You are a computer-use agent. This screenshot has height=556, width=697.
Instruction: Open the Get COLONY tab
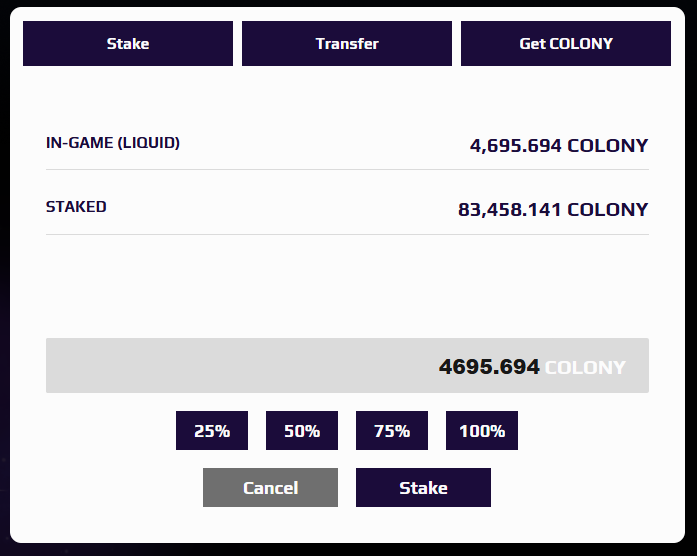point(566,44)
